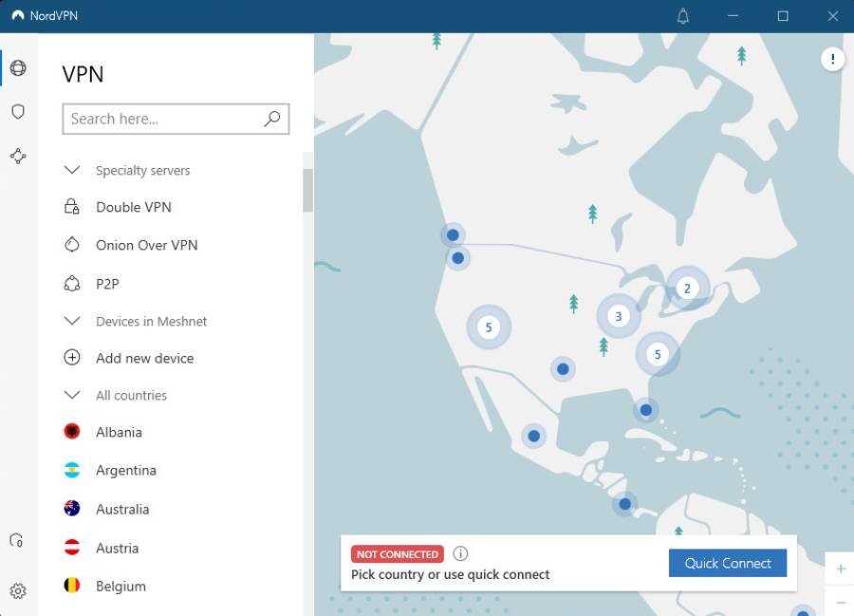854x616 pixels.
Task: Open the Meshnet icon in the sidebar
Action: point(18,157)
